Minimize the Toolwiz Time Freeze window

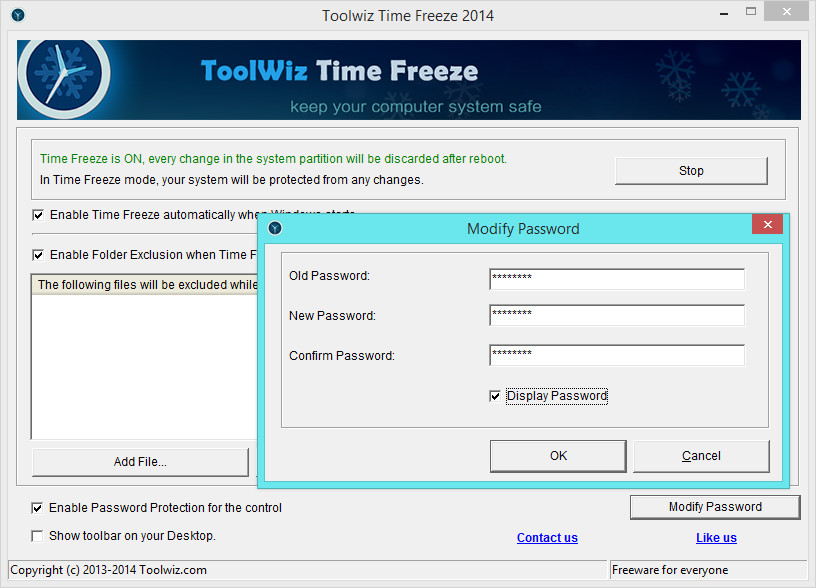tap(723, 13)
